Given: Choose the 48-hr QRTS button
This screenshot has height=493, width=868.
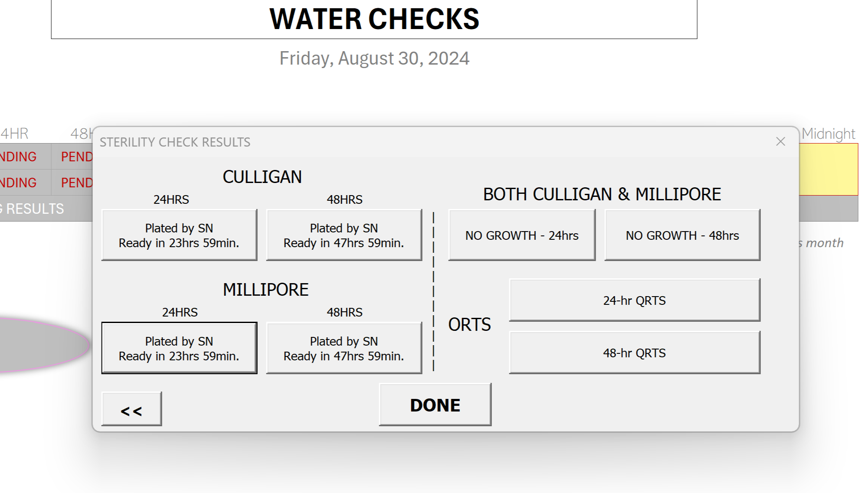Looking at the screenshot, I should tap(634, 353).
